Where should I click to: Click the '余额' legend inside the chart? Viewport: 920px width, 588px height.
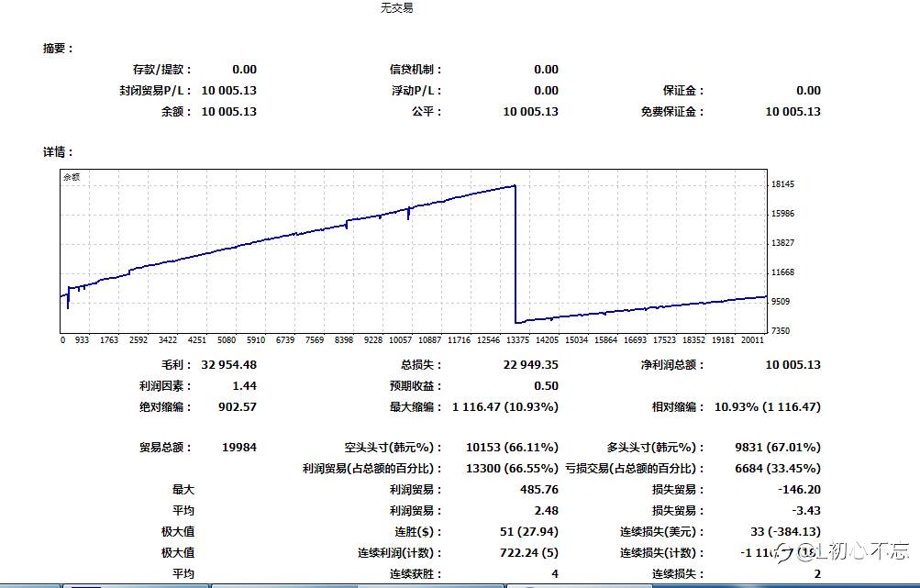pyautogui.click(x=72, y=177)
